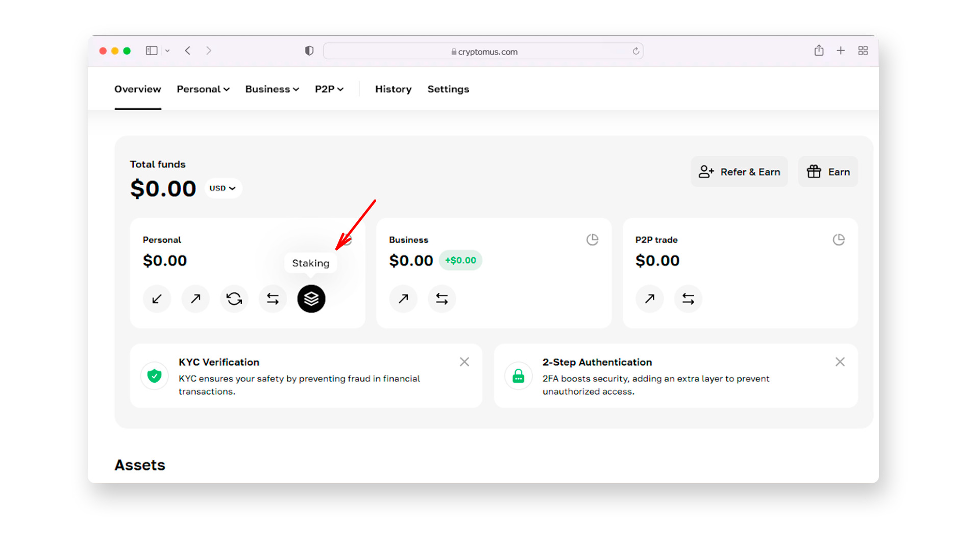Screen dimensions: 980x551
Task: Open the P2P trade pie chart icon
Action: tap(839, 239)
